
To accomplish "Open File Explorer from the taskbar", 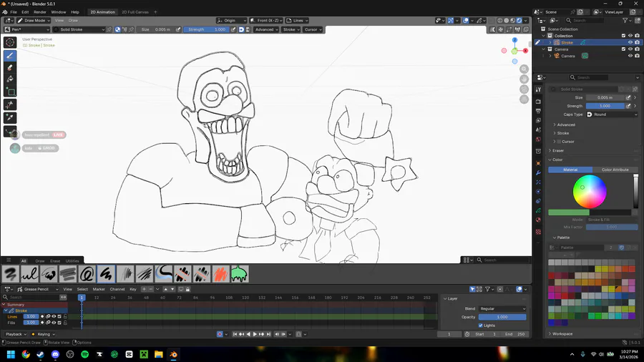I will coord(159,354).
